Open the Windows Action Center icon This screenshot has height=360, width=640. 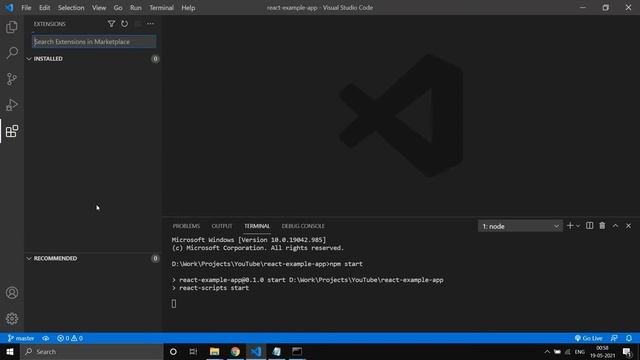tap(627, 351)
